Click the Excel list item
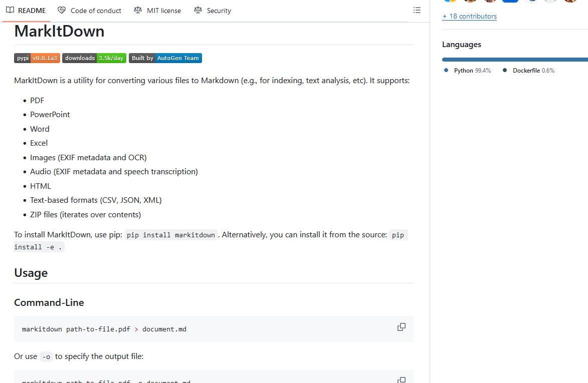The image size is (588, 383). click(x=39, y=143)
